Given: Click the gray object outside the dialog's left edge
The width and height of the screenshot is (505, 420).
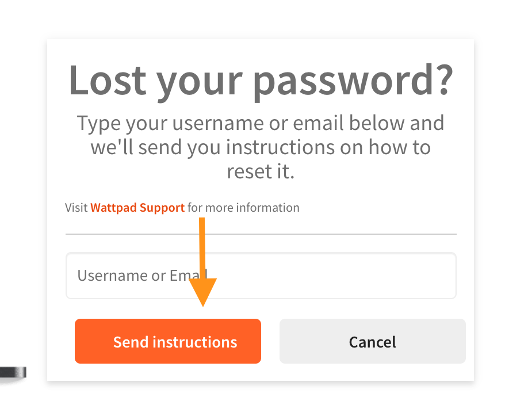Looking at the screenshot, I should [x=13, y=373].
